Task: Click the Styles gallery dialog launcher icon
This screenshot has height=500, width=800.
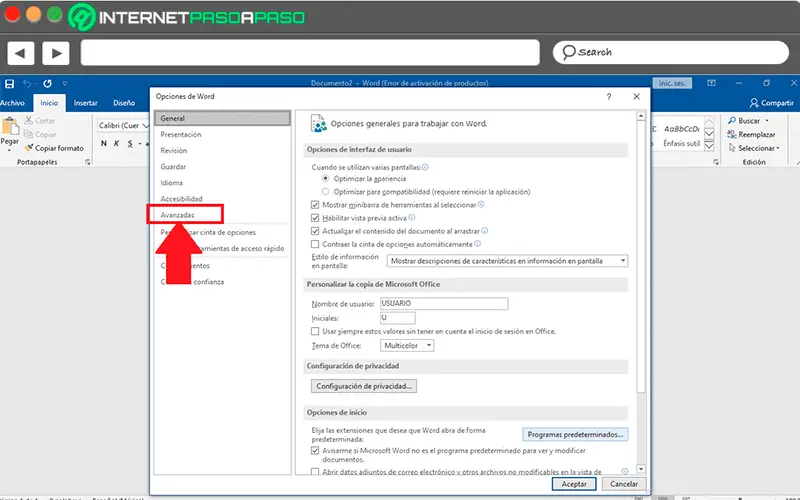Action: click(716, 162)
